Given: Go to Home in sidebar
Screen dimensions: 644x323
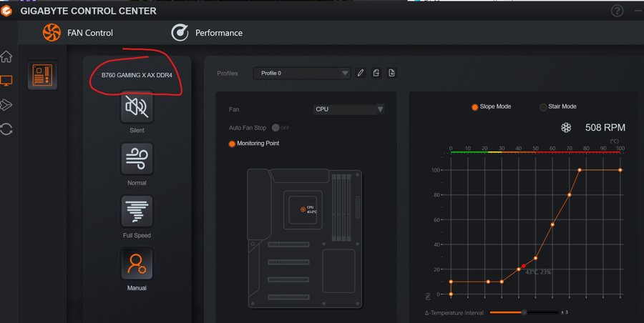Looking at the screenshot, I should [x=6, y=56].
